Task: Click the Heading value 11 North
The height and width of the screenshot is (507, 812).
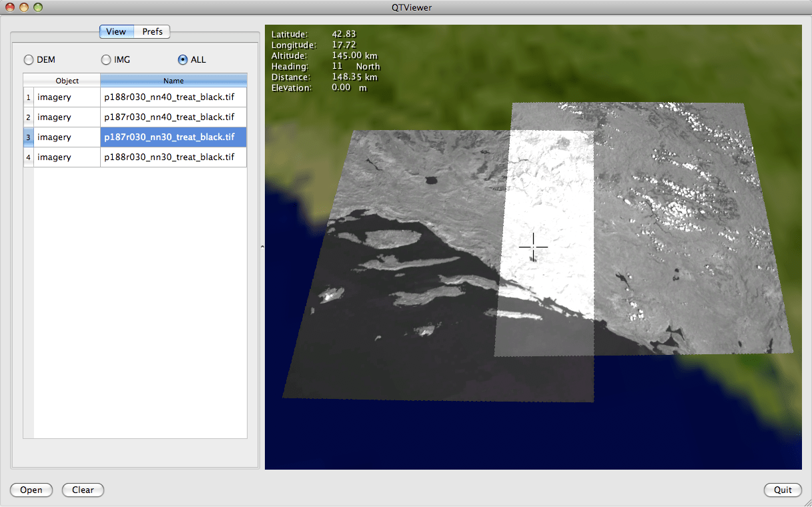Action: [x=356, y=66]
